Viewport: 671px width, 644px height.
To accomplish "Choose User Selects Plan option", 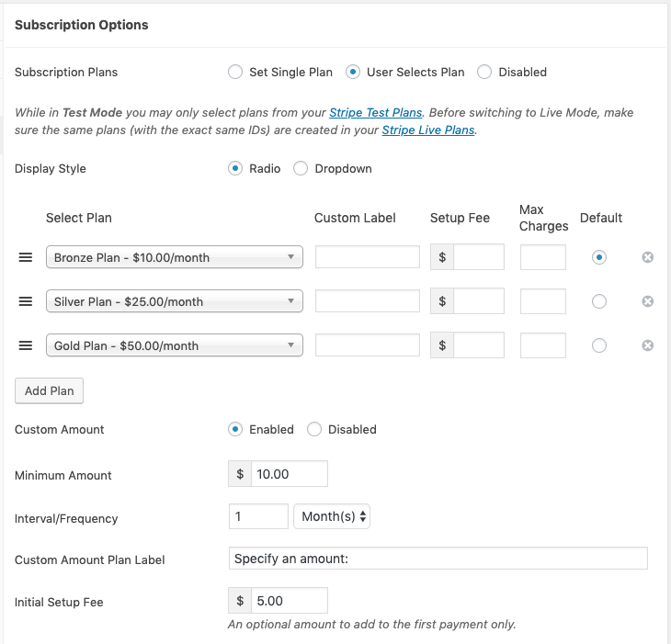I will [353, 72].
